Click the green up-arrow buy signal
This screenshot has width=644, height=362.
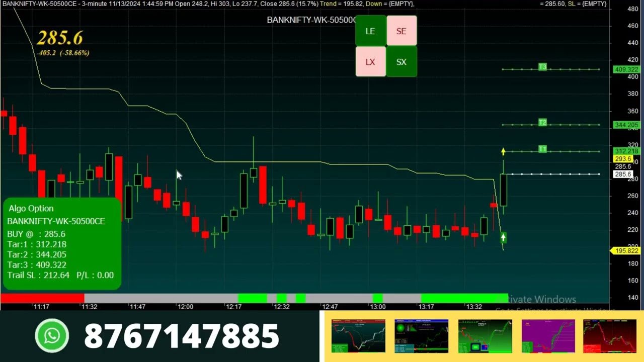503,237
